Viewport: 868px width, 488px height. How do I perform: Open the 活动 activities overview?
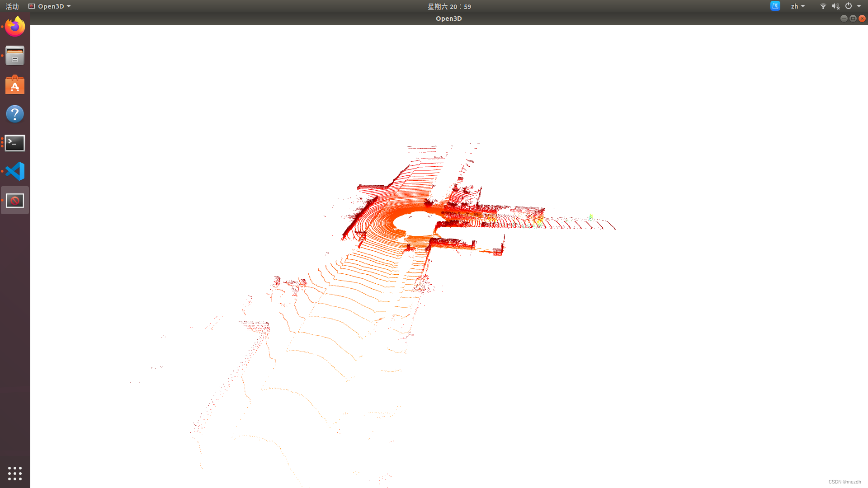pyautogui.click(x=12, y=6)
